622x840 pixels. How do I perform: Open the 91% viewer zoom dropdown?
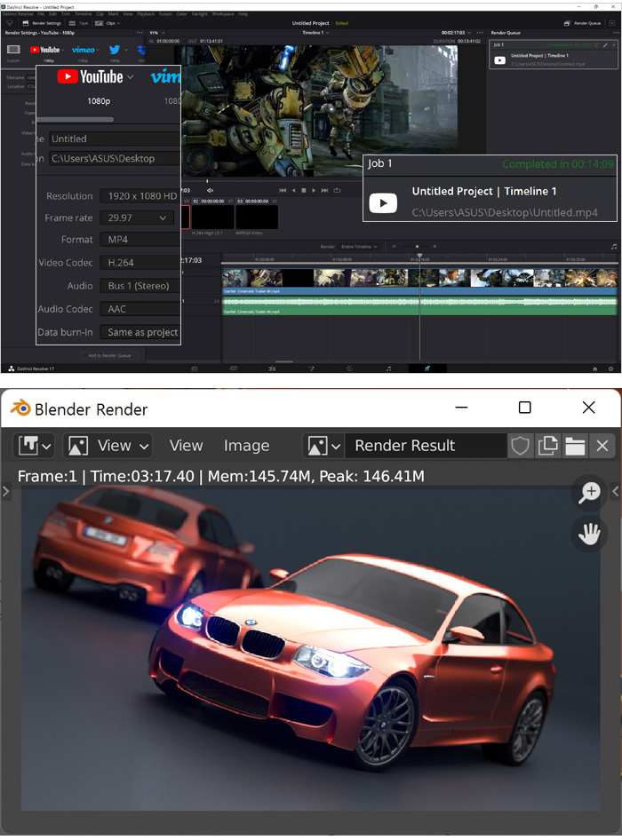157,33
